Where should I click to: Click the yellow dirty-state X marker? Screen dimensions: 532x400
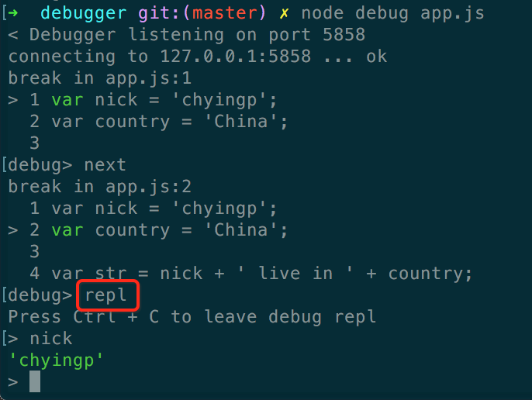coord(284,14)
